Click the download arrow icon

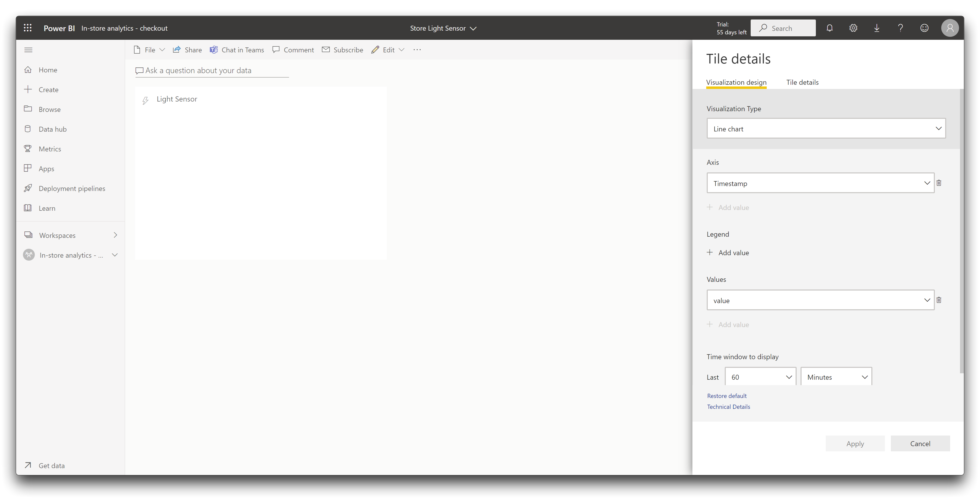(x=877, y=28)
